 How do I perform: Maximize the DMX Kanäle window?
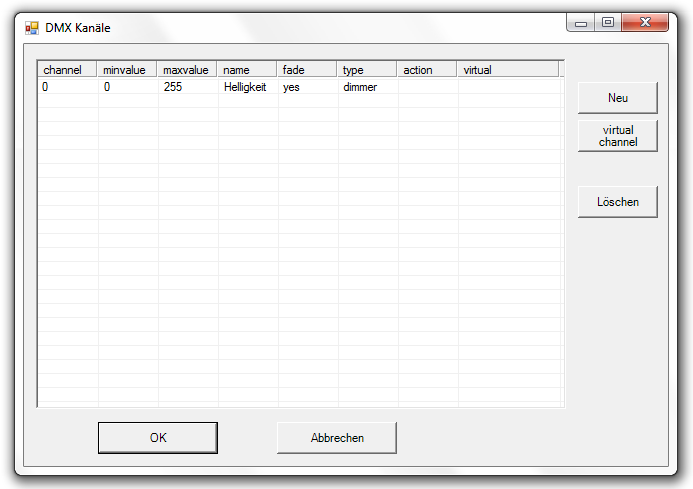click(x=607, y=22)
